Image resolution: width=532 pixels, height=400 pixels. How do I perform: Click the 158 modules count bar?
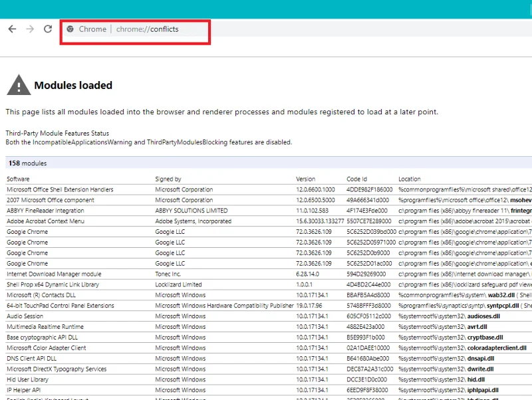click(x=266, y=163)
